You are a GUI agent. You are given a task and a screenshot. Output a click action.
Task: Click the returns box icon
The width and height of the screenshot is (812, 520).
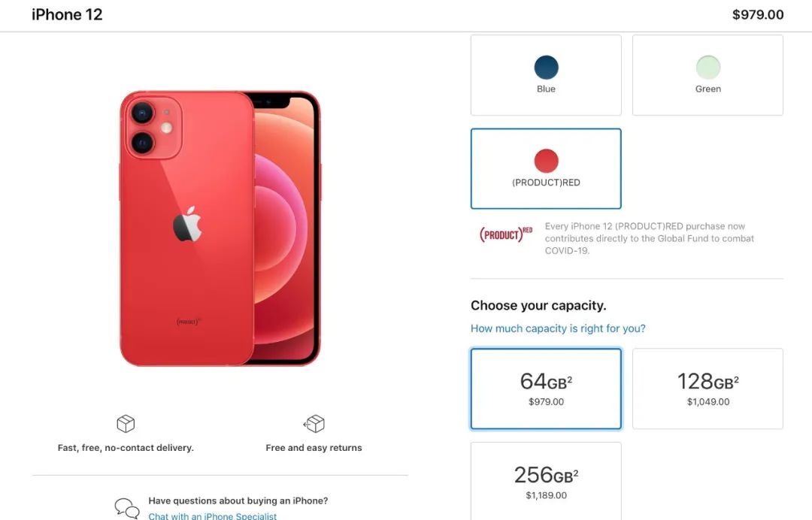[x=314, y=424]
